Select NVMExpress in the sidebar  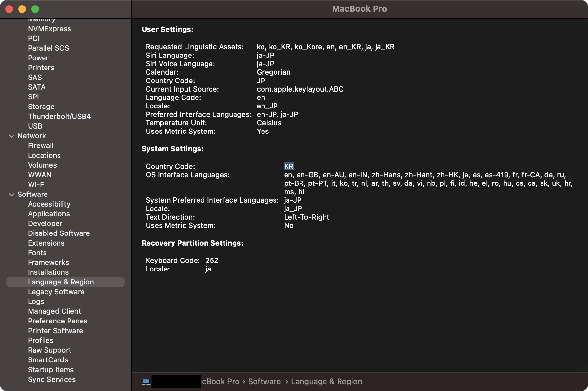[49, 29]
